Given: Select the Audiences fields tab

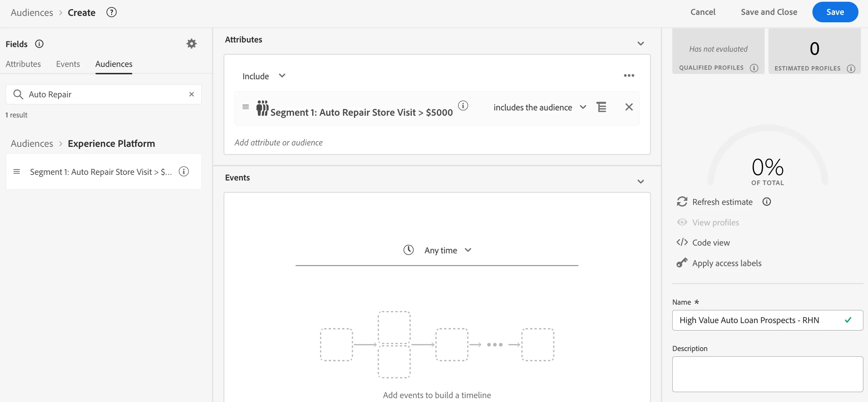Looking at the screenshot, I should 114,64.
